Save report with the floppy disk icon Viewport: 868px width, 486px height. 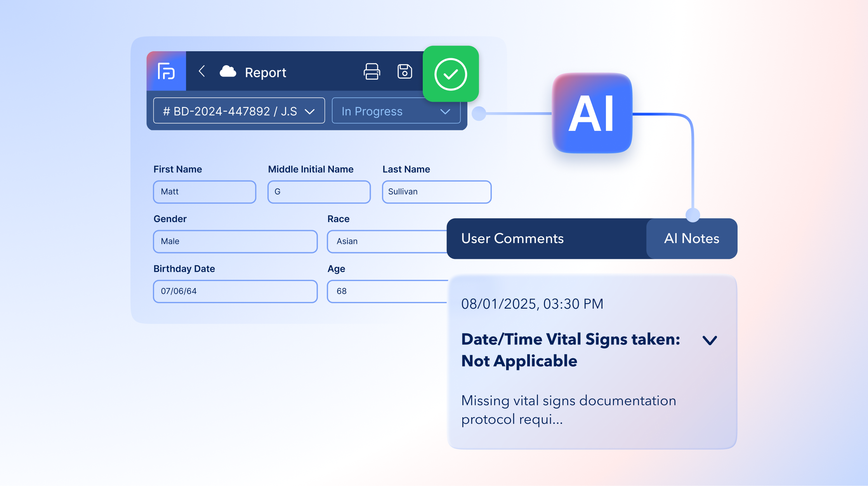pos(404,72)
